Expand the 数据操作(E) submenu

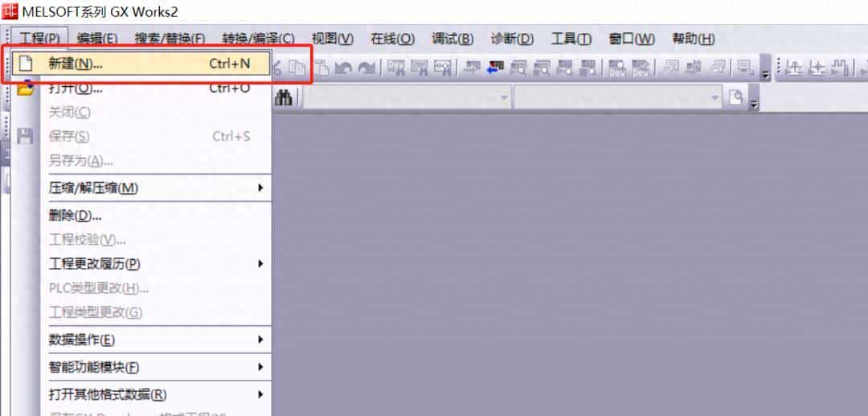(141, 340)
